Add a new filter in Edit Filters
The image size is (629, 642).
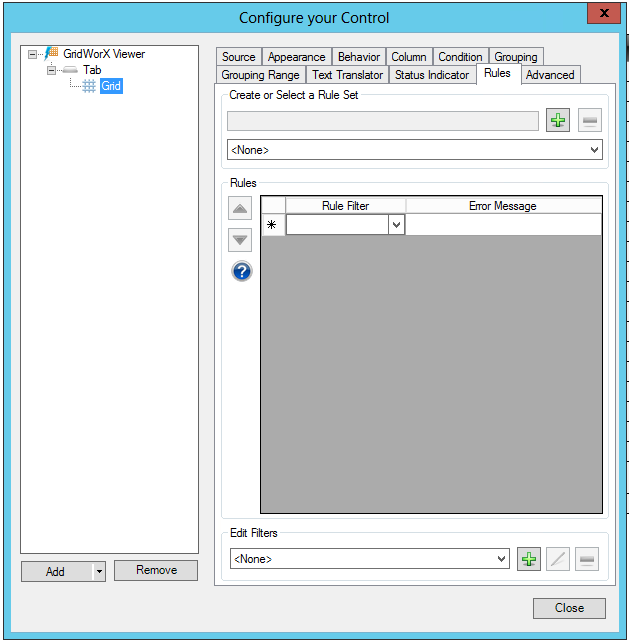pos(529,559)
